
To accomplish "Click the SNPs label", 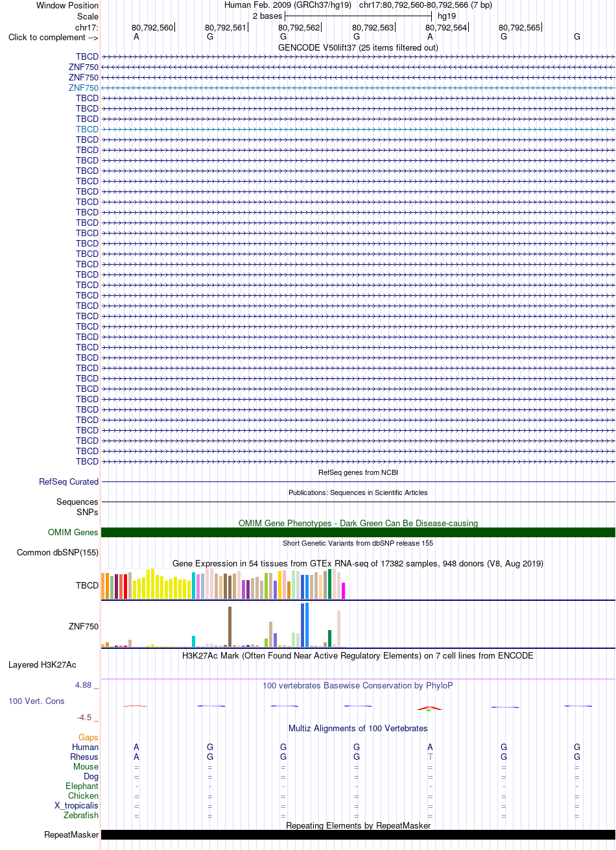I will click(x=88, y=512).
